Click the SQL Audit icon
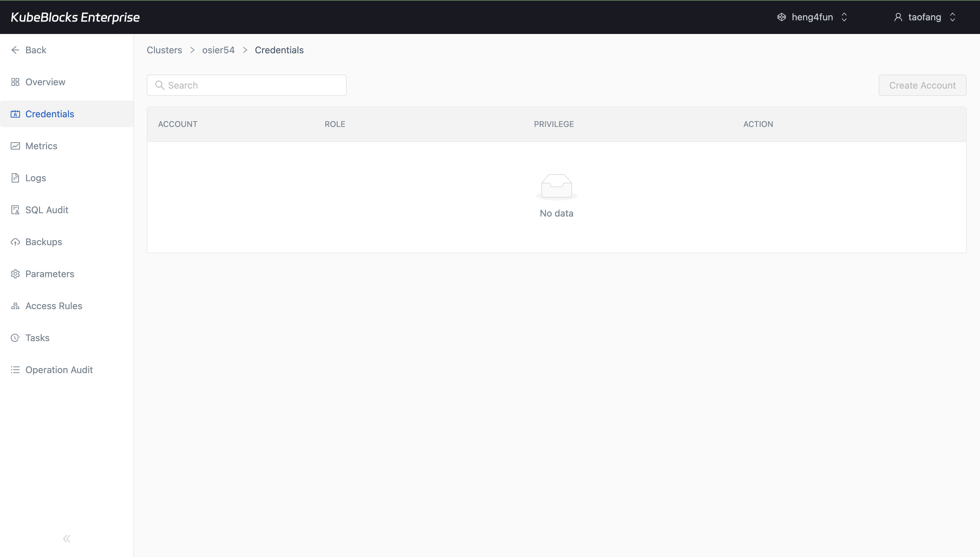 15,210
